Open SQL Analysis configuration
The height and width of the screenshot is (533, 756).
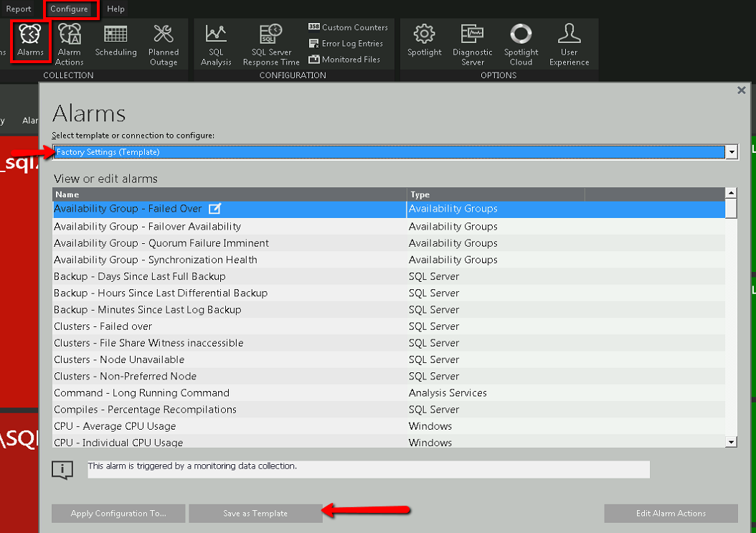point(216,43)
